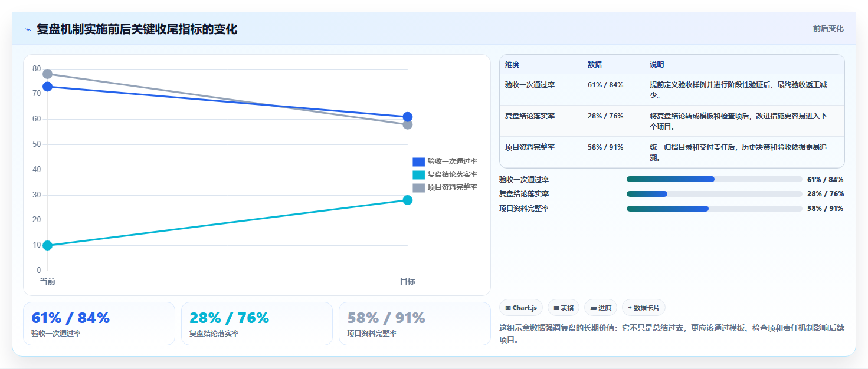Screen dimensions: 868x369
Task: Select the 28% / 76% data card
Action: (257, 324)
